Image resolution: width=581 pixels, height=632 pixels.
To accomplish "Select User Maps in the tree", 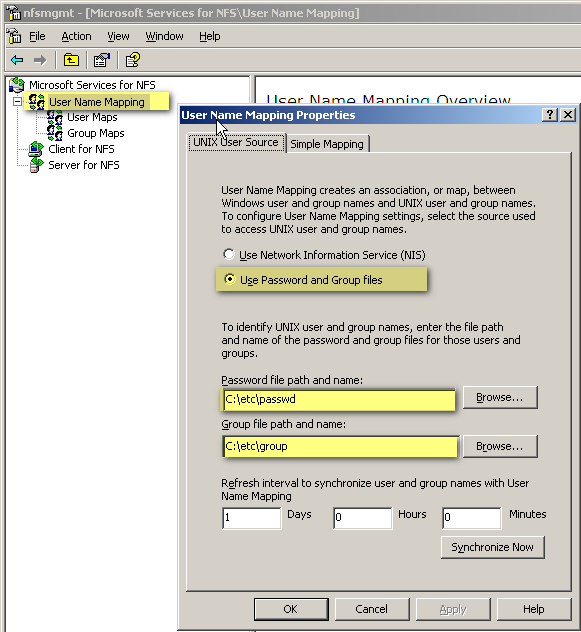I will (92, 117).
